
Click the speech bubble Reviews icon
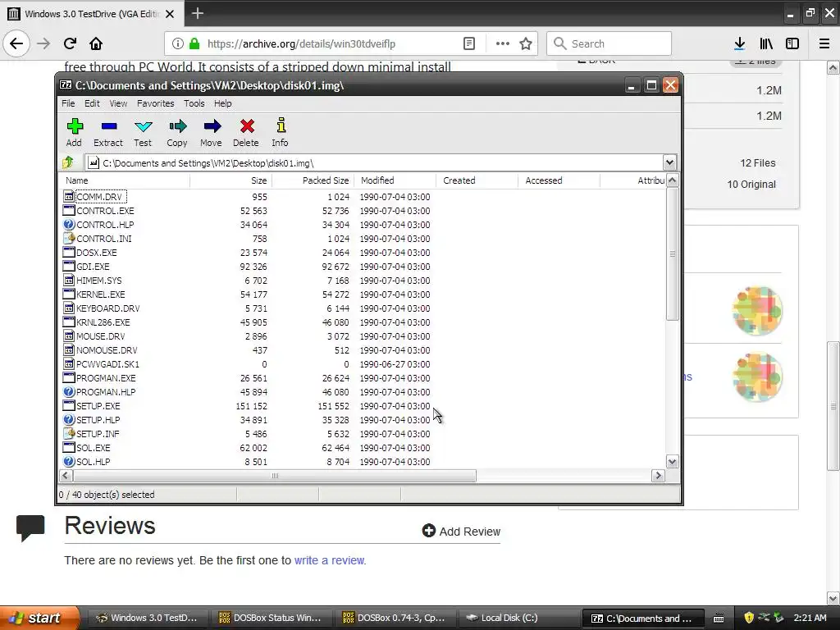click(30, 528)
